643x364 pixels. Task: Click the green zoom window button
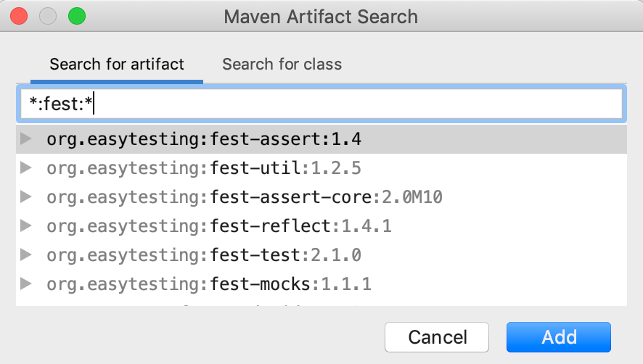76,16
